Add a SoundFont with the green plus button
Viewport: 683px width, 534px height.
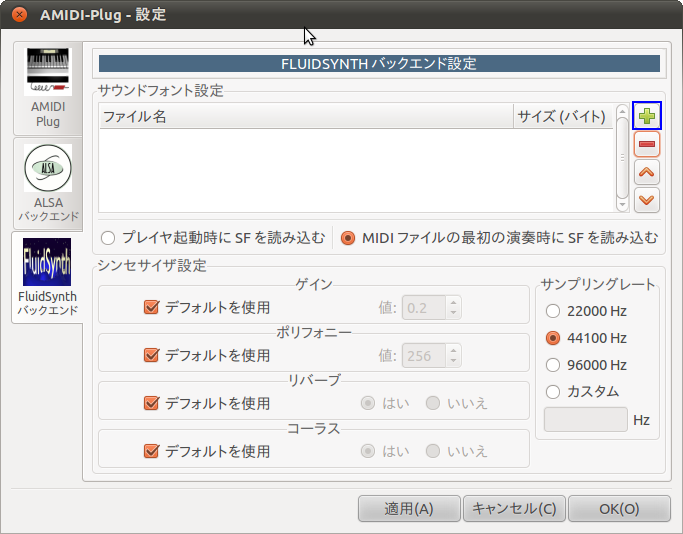pos(646,116)
